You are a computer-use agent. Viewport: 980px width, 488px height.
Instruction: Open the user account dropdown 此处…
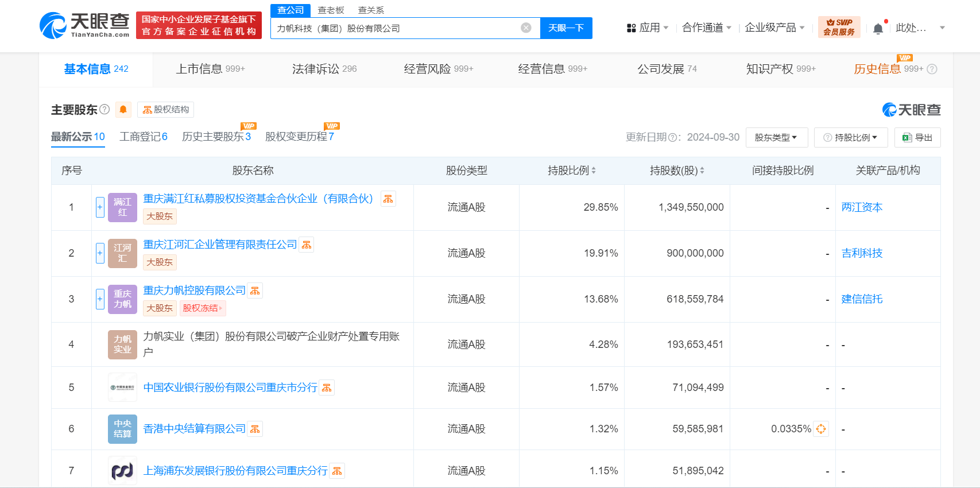click(920, 28)
